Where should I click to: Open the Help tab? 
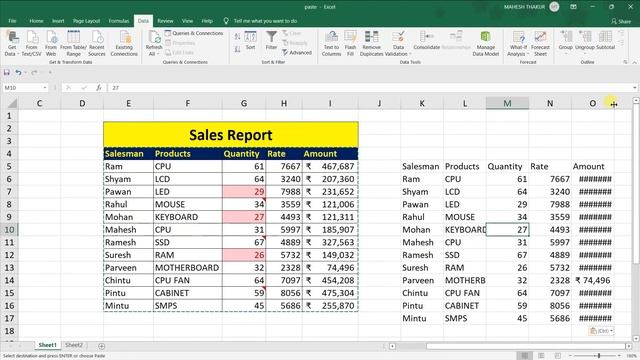tap(207, 21)
